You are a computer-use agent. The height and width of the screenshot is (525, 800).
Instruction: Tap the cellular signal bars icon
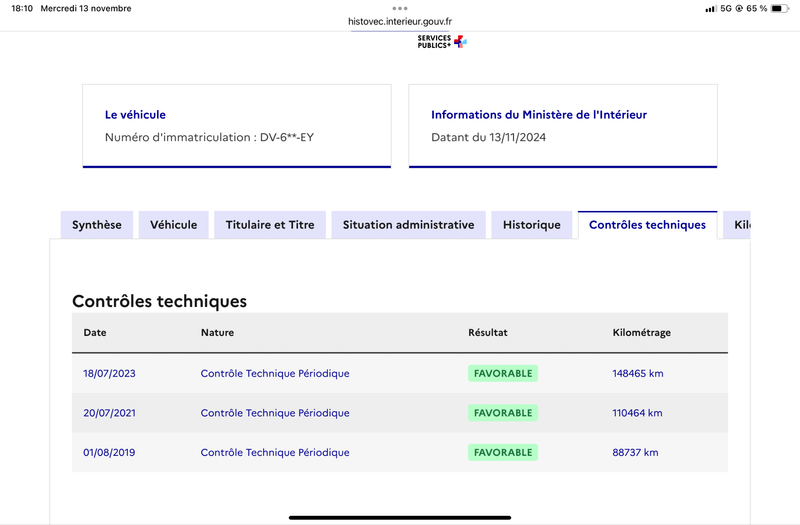pos(711,9)
